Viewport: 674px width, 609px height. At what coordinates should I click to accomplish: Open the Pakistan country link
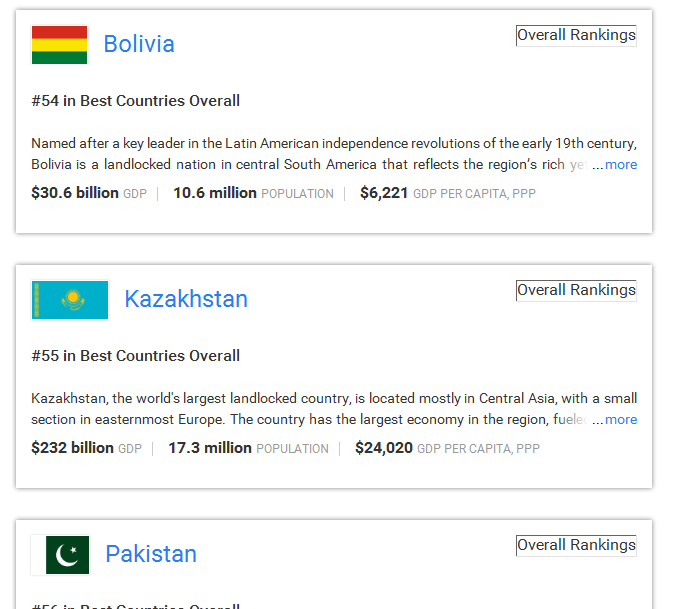(151, 554)
